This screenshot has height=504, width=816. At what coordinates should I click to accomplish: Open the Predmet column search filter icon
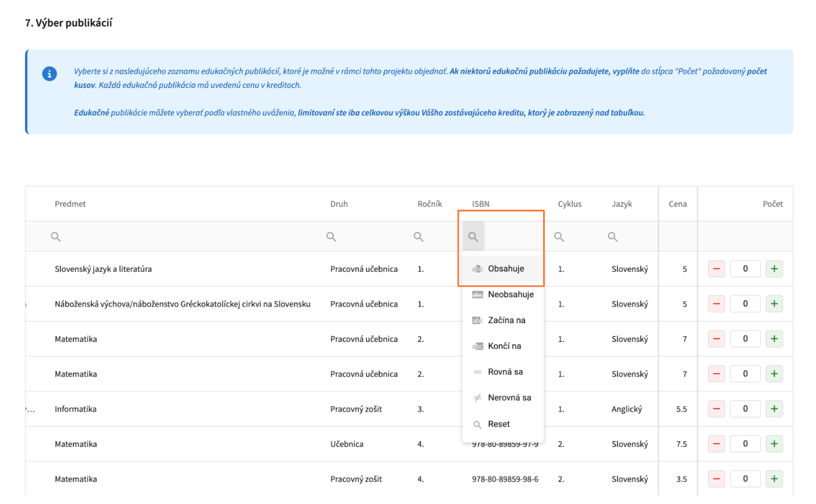[x=56, y=236]
